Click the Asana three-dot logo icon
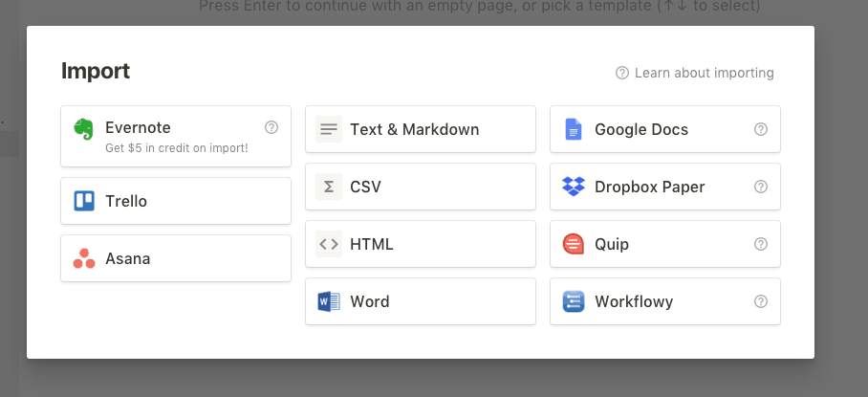This screenshot has height=397, width=868. pos(84,258)
